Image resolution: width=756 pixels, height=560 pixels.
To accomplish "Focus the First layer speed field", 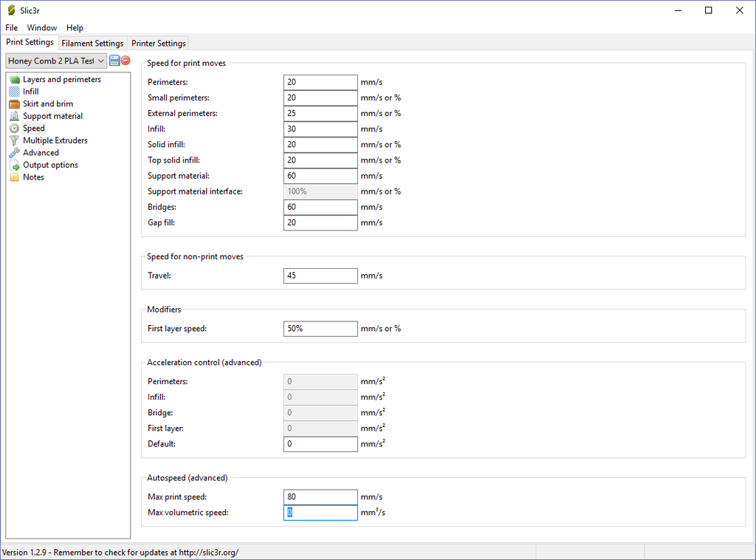I will [x=320, y=329].
